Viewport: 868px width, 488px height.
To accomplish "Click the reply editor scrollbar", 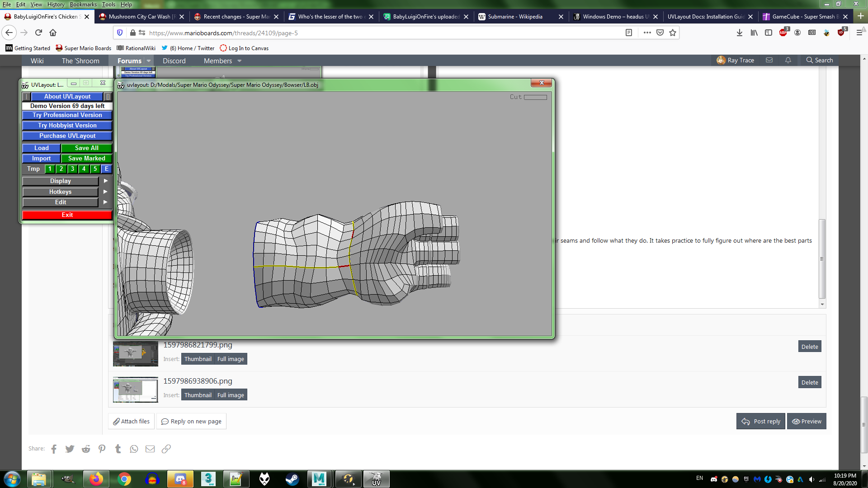I will pyautogui.click(x=822, y=259).
